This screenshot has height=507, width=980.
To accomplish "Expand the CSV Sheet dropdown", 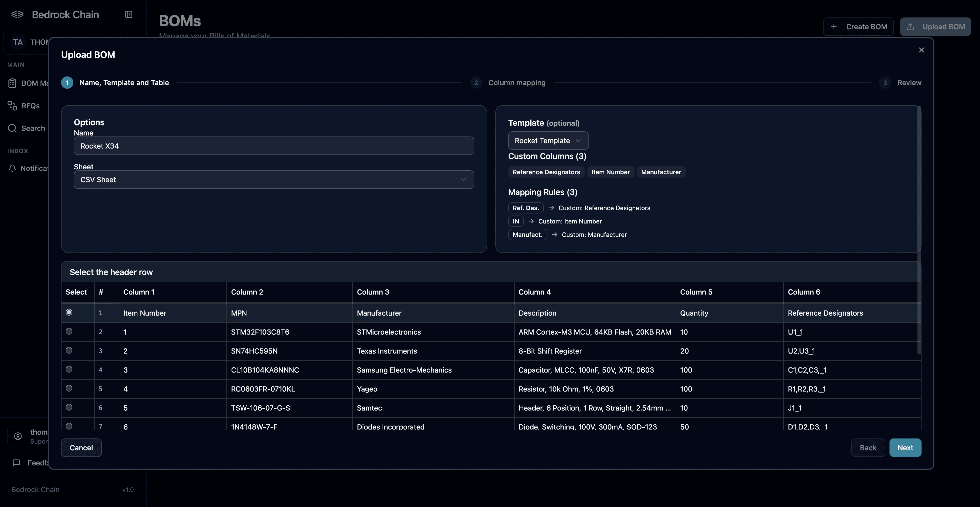I will [274, 180].
